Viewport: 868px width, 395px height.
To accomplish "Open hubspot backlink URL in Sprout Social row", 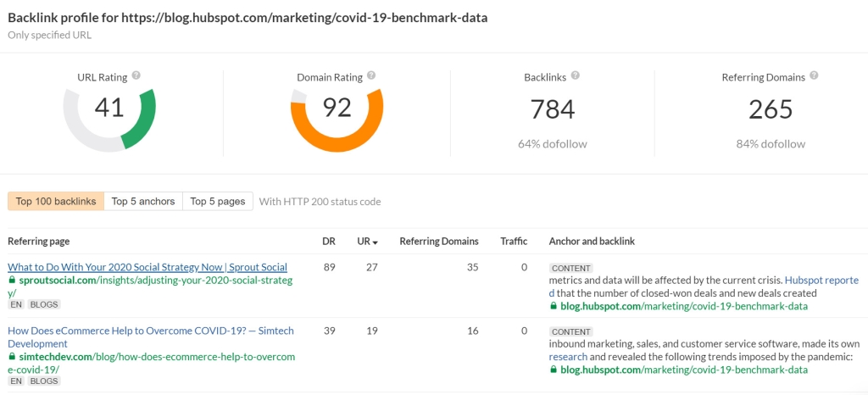I will coord(684,306).
